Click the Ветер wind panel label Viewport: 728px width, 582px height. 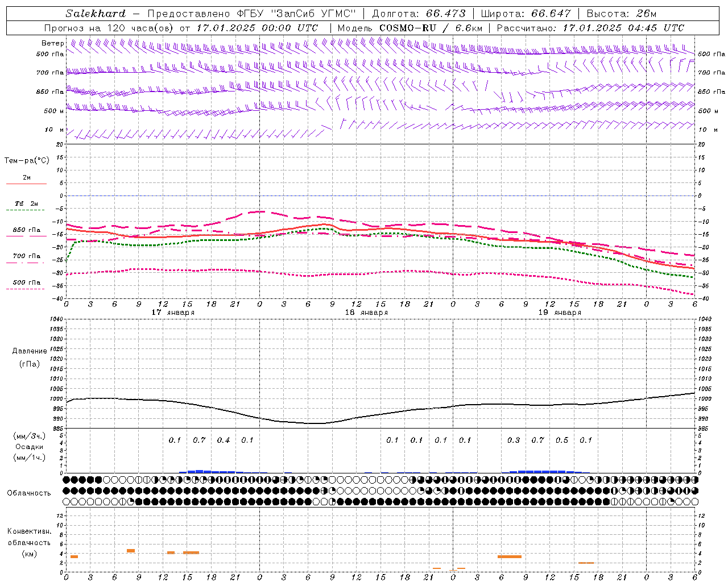coord(53,43)
